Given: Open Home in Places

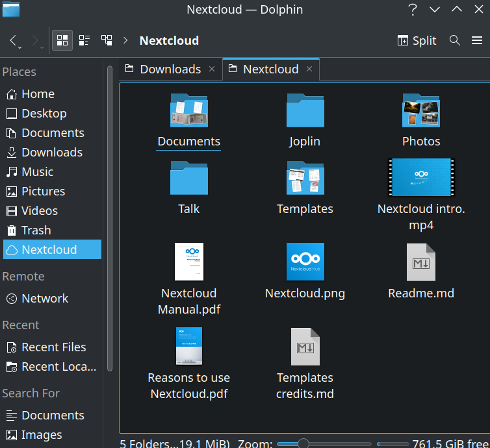Looking at the screenshot, I should [x=52, y=94].
